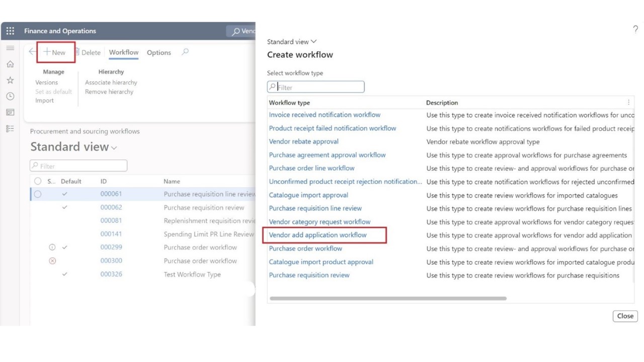The width and height of the screenshot is (644, 362).
Task: Open workflow ID 000141
Action: click(111, 234)
